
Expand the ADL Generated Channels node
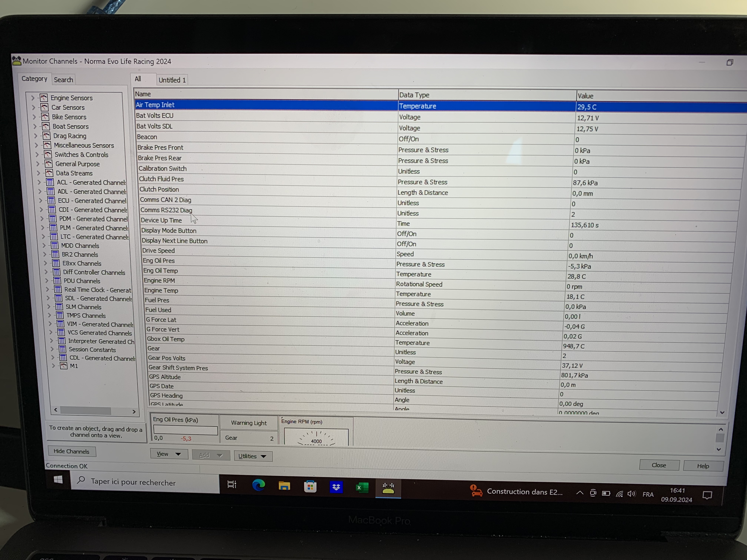click(x=39, y=191)
